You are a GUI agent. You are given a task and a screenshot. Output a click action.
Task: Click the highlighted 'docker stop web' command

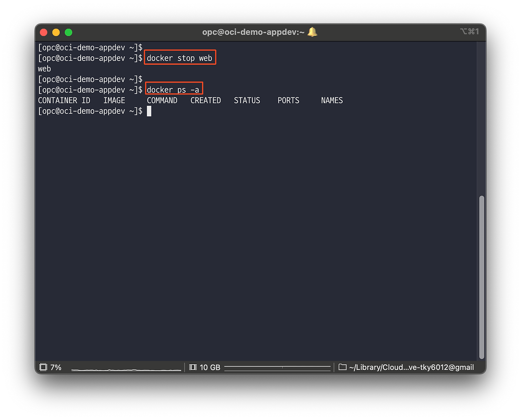pyautogui.click(x=180, y=58)
